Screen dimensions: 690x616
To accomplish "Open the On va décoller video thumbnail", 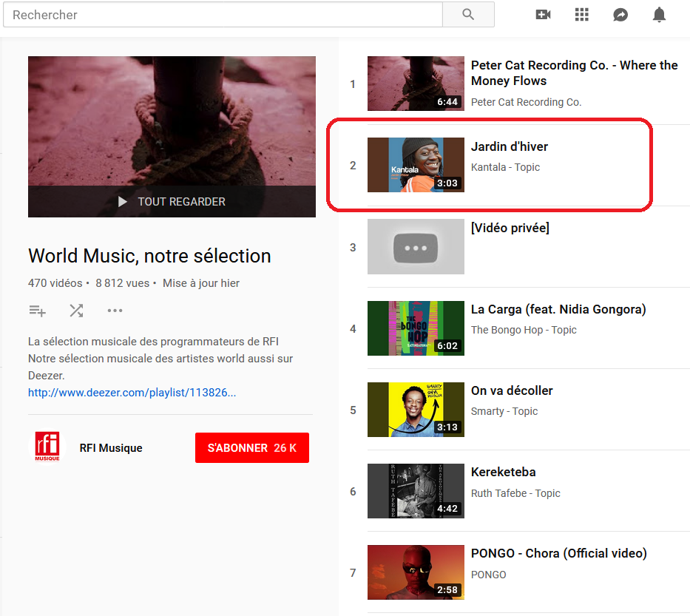I will point(416,410).
